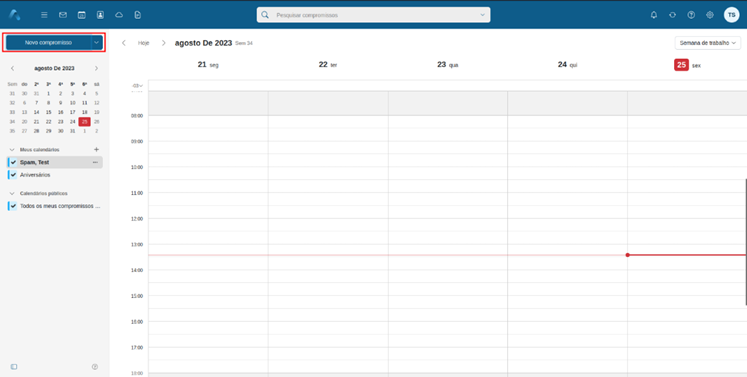Screen dimensions: 747x377
Task: Click the Spam, Test calendar name
Action: click(34, 163)
